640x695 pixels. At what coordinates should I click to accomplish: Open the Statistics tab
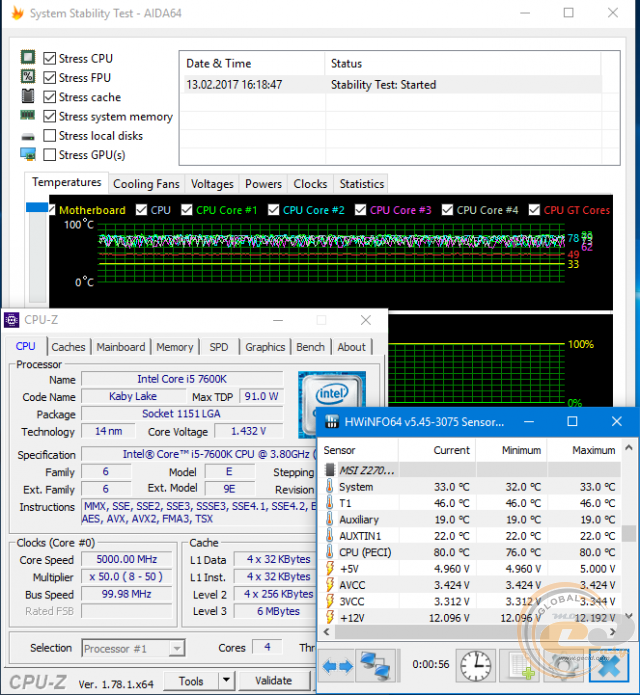[362, 184]
